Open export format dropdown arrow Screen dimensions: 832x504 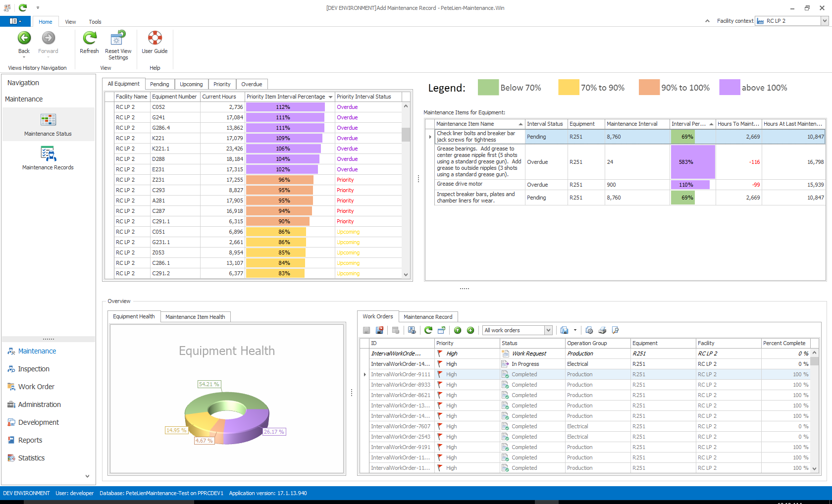575,330
